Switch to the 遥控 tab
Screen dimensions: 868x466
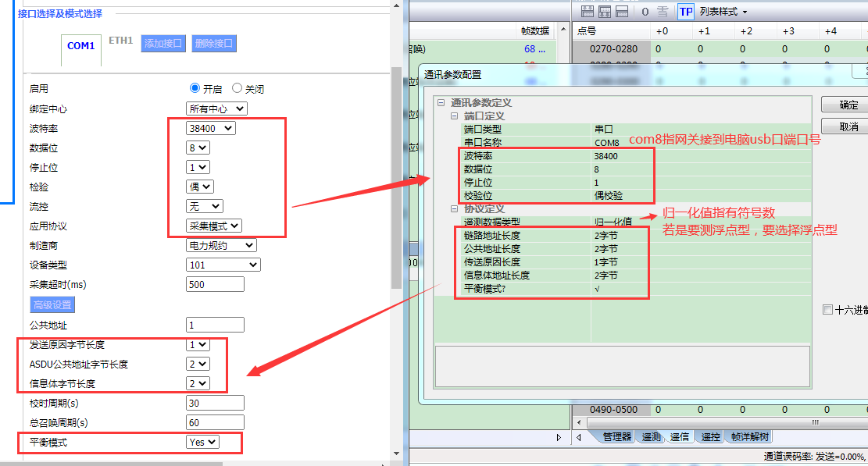tap(710, 436)
